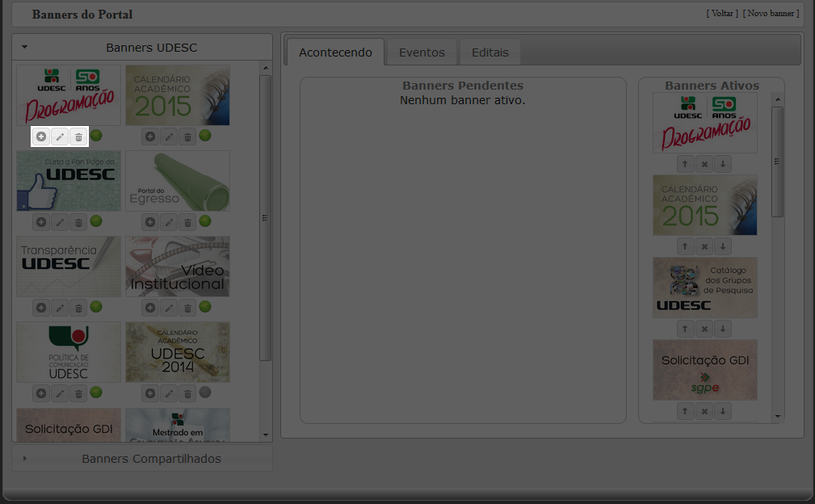Viewport: 815px width, 504px height.
Task: Remove Calendário Acadêmico 2015 from Banners Ativos
Action: pyautogui.click(x=704, y=246)
